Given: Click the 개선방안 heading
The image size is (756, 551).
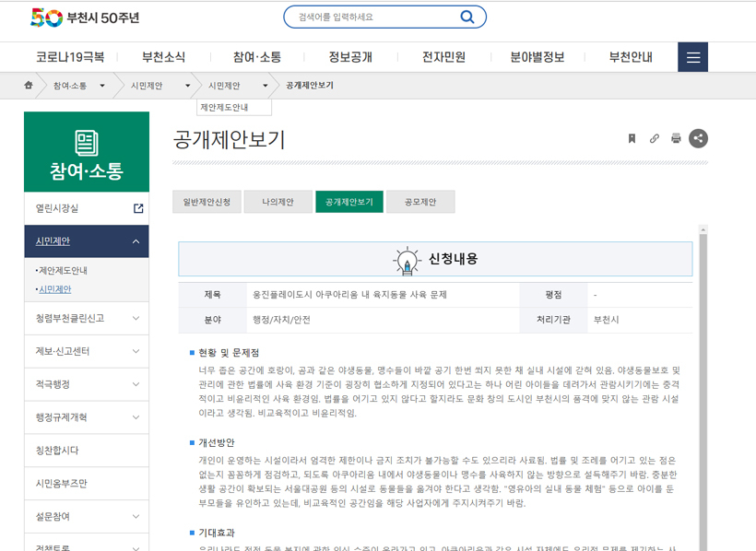Looking at the screenshot, I should click(217, 442).
